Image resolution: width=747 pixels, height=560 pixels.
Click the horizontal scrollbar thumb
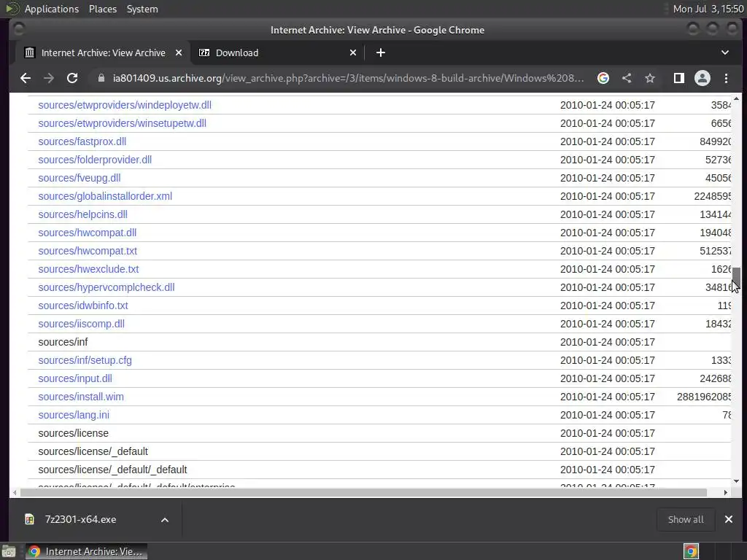tap(363, 492)
